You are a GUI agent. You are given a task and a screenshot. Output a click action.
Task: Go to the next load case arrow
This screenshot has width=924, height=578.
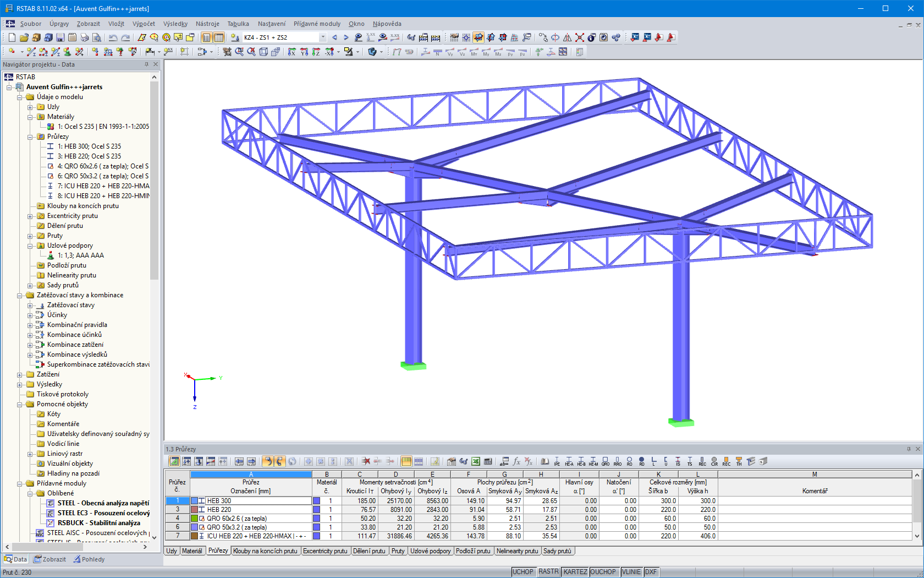point(346,37)
